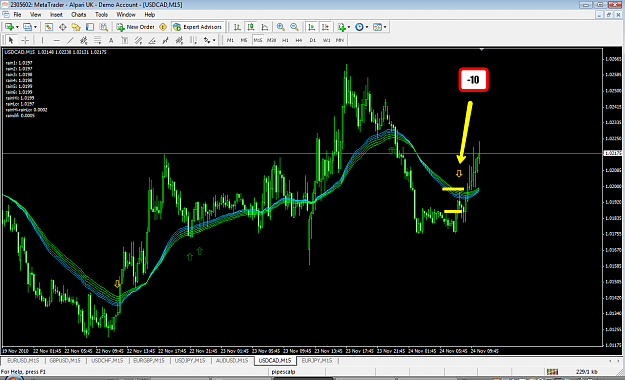Select the Crosshair tool
625x380 pixels.
click(x=25, y=40)
